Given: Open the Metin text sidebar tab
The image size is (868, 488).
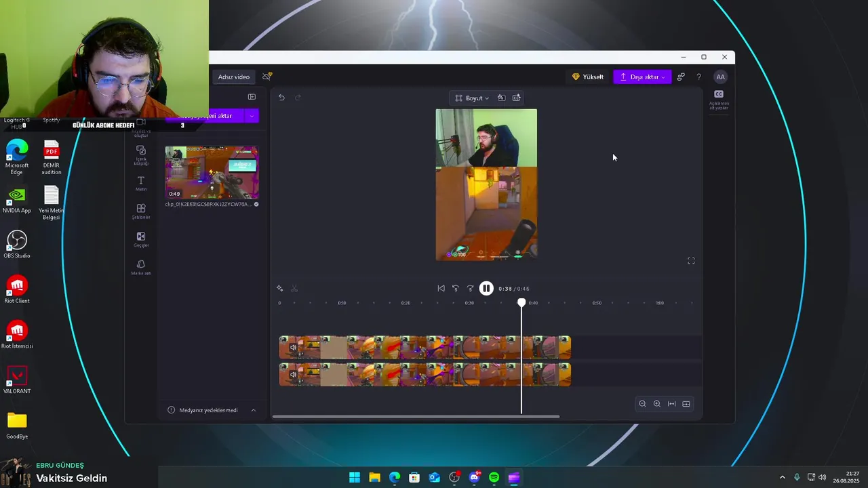Looking at the screenshot, I should click(x=141, y=183).
